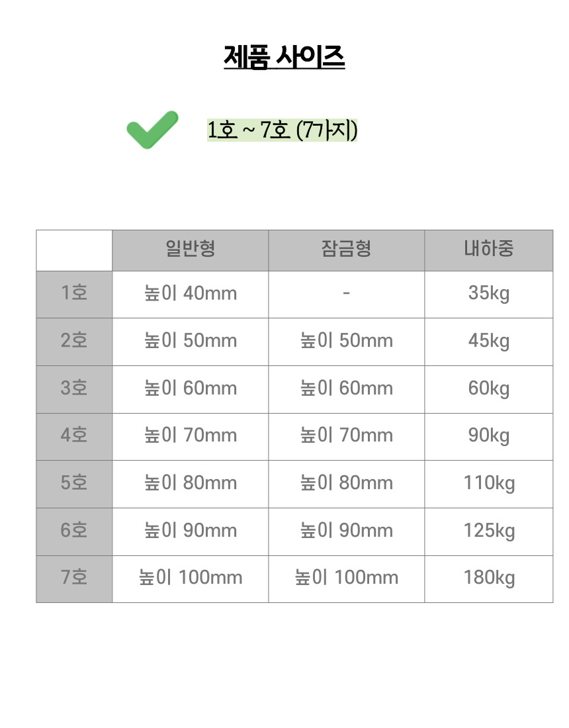Select the 90kg load capacity cell
This screenshot has height=728, width=569.
488,435
